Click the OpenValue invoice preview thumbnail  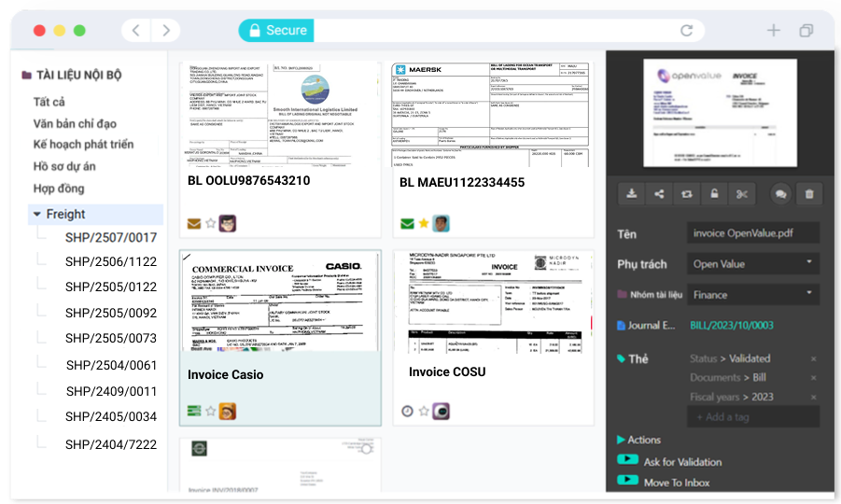point(720,113)
